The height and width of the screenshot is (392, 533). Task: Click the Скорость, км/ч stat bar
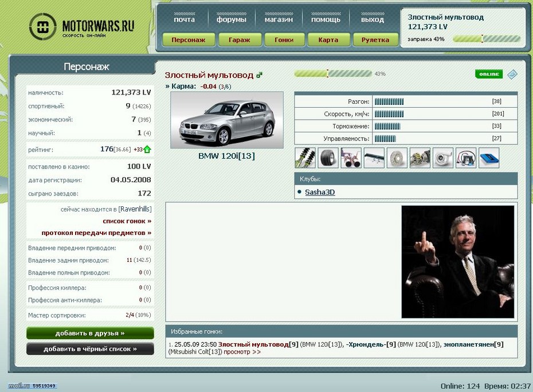pos(389,114)
